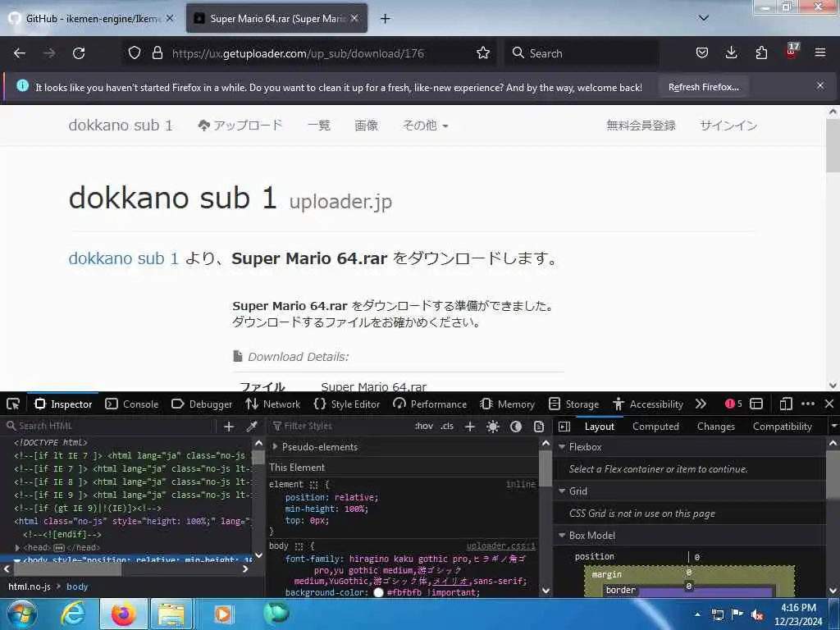
Task: Open tracking protection shield in address bar
Action: coord(135,53)
